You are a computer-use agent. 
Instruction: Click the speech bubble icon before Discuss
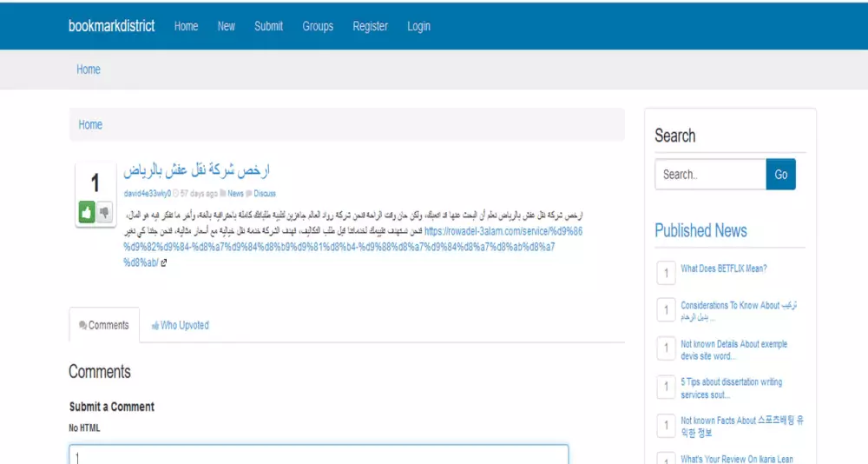248,194
